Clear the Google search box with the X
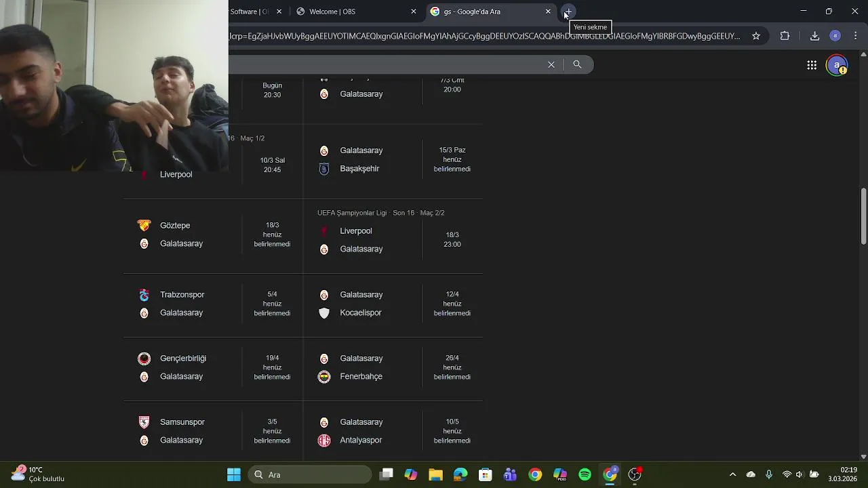The height and width of the screenshot is (488, 868). [x=551, y=64]
